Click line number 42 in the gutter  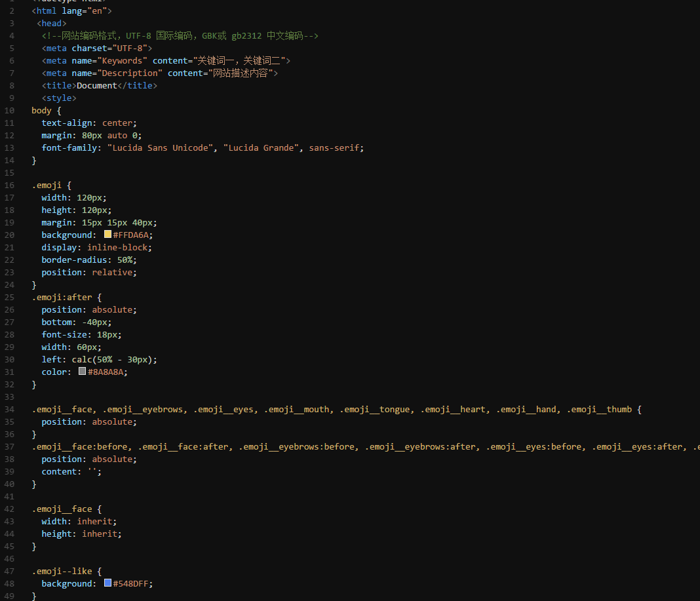pyautogui.click(x=9, y=509)
